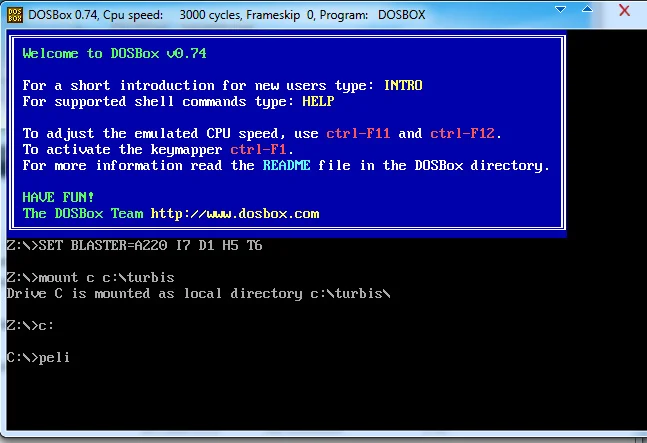Click the red ctrl-F12 shortcut text

pyautogui.click(x=462, y=134)
